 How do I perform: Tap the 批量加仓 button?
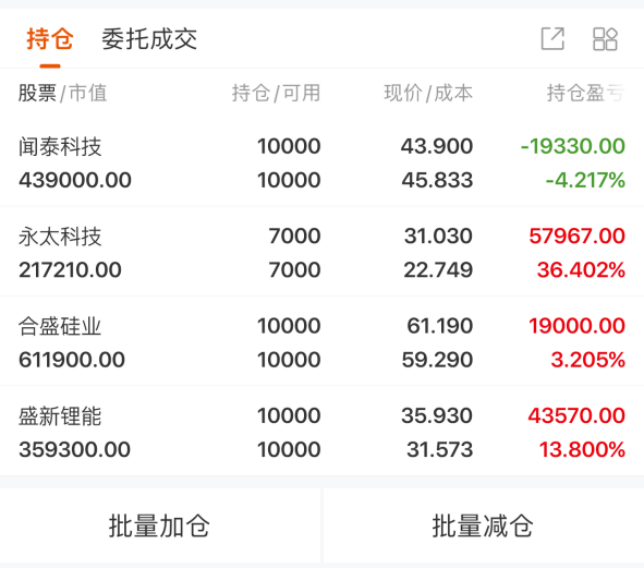[x=159, y=526]
